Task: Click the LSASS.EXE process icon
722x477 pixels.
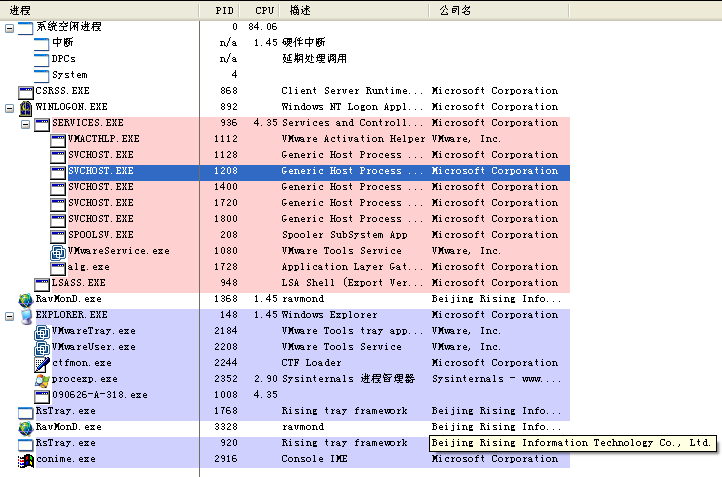Action: (x=42, y=284)
